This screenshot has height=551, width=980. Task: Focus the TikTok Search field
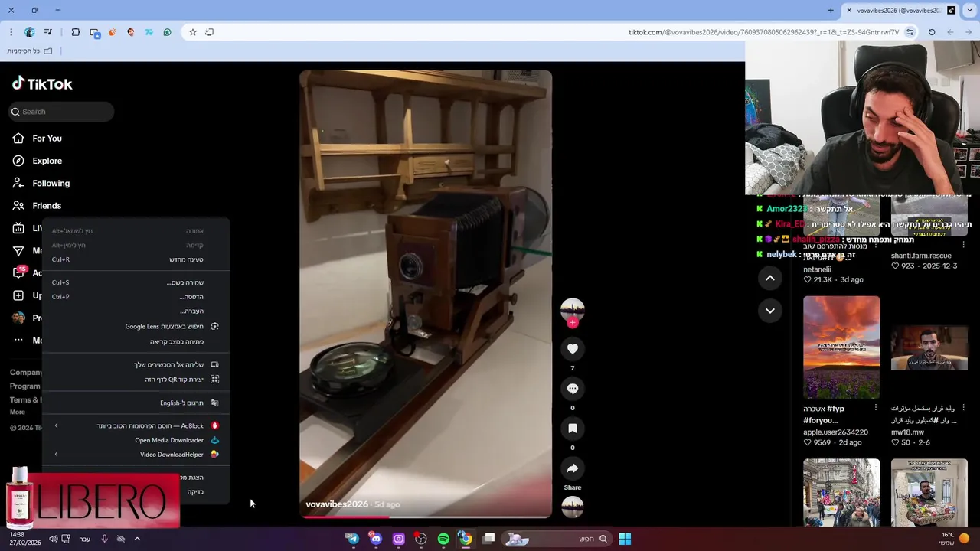click(x=61, y=112)
